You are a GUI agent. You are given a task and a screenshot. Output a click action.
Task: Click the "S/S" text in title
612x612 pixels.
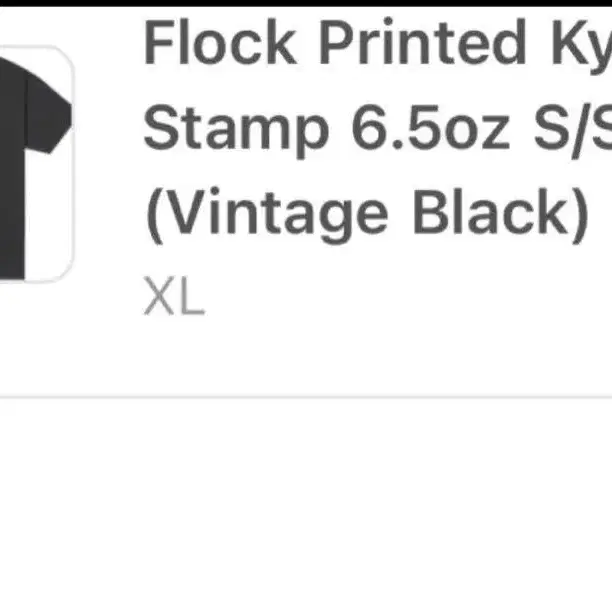tap(572, 130)
